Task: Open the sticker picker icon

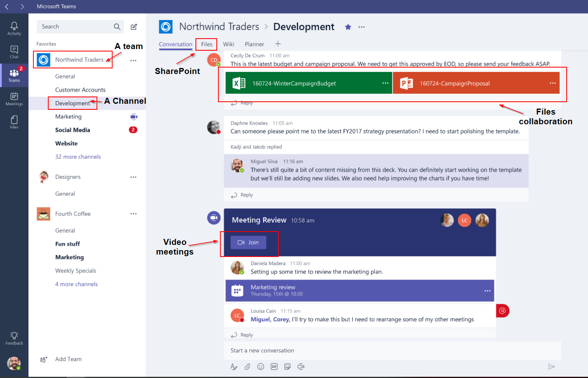Action: (x=287, y=367)
